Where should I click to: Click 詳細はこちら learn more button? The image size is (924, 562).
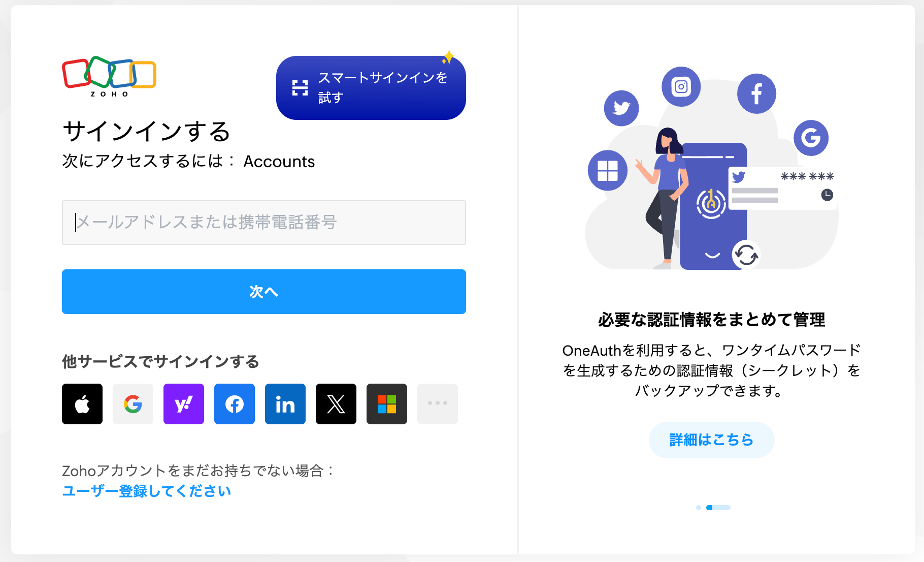711,440
